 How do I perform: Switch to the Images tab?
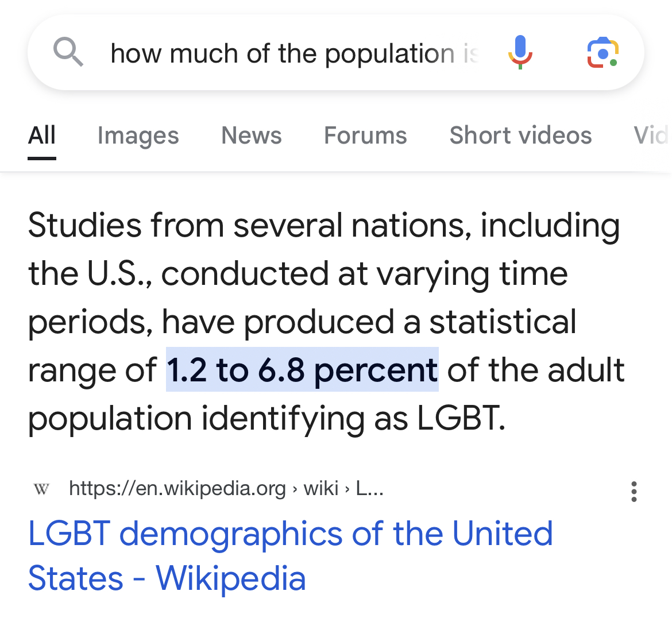point(138,136)
